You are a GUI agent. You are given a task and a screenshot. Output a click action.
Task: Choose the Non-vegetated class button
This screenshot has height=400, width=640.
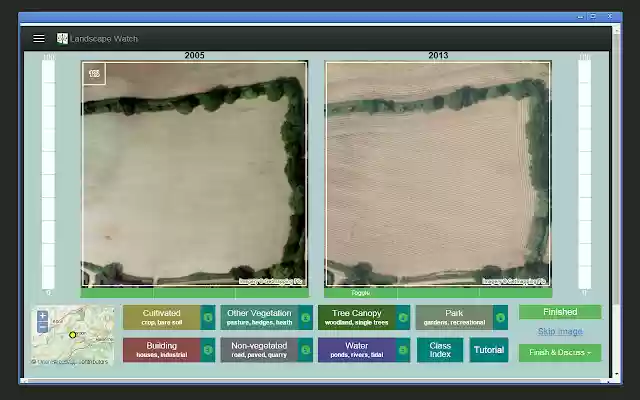(x=260, y=350)
